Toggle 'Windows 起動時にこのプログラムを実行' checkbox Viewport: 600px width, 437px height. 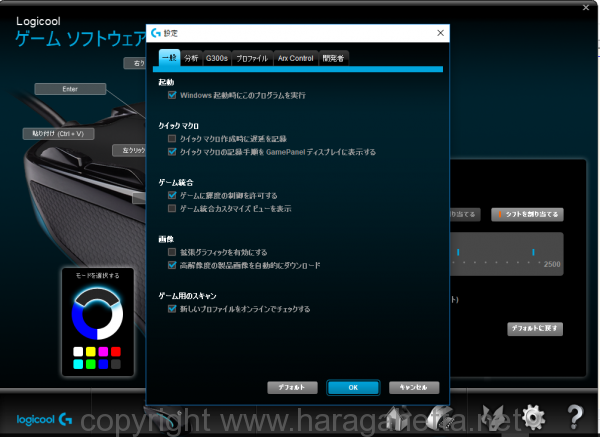tap(172, 95)
